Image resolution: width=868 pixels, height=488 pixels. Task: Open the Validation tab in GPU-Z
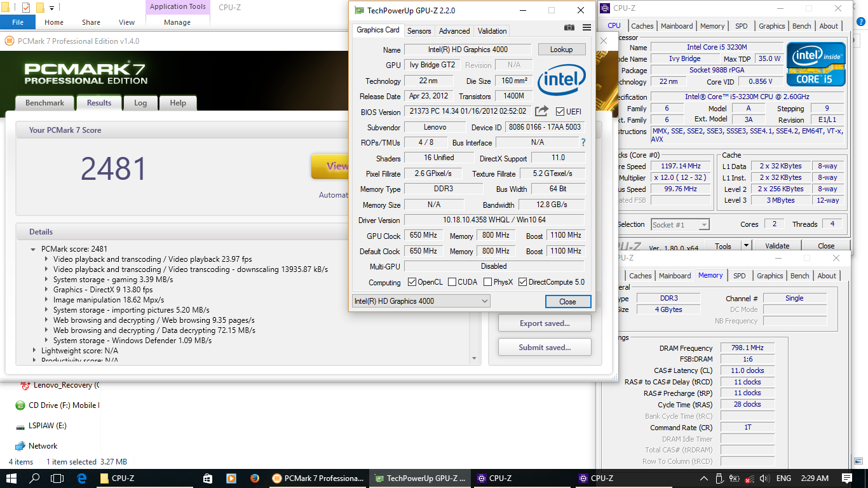[x=492, y=30]
